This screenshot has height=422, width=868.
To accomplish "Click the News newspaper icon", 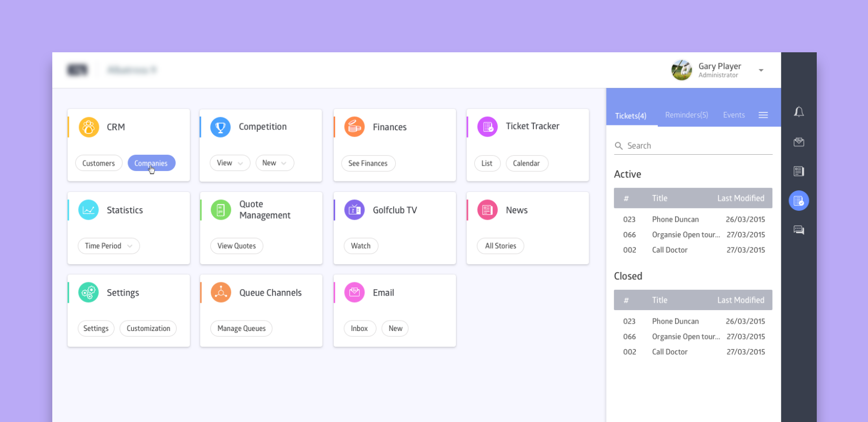I will tap(487, 210).
